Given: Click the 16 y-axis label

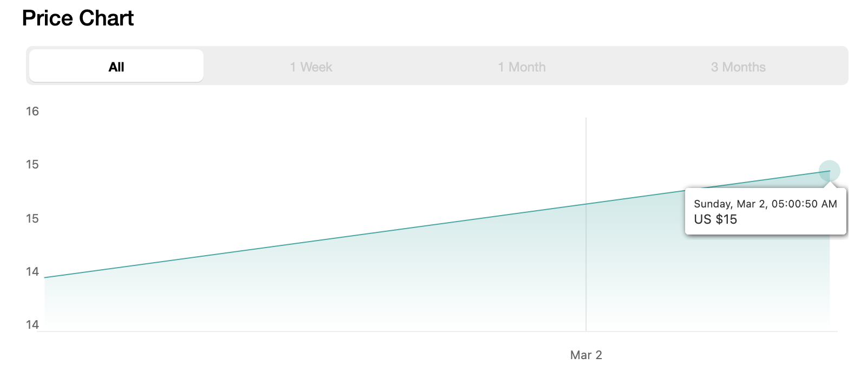Looking at the screenshot, I should pos(32,112).
